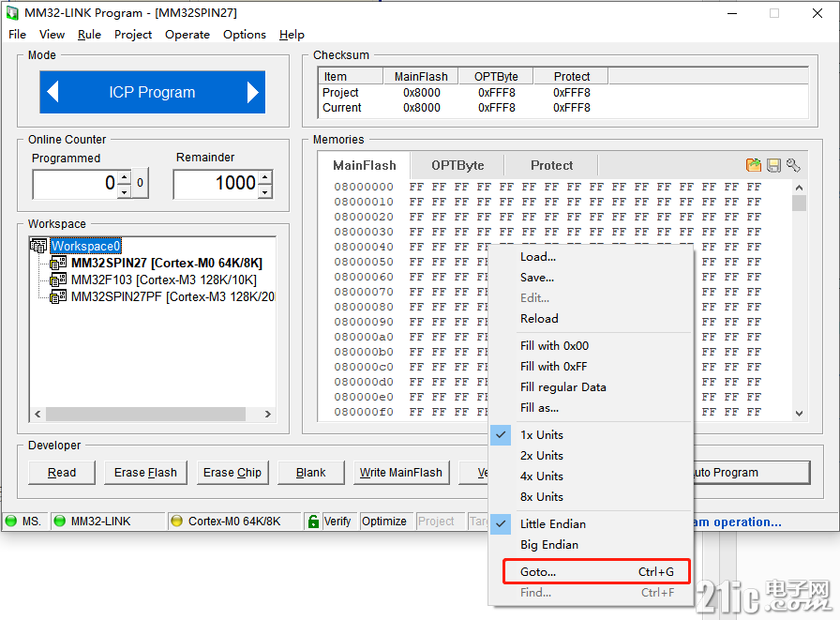The image size is (840, 620).
Task: Click the yellow Cortex-M0 status indicator
Action: click(176, 521)
